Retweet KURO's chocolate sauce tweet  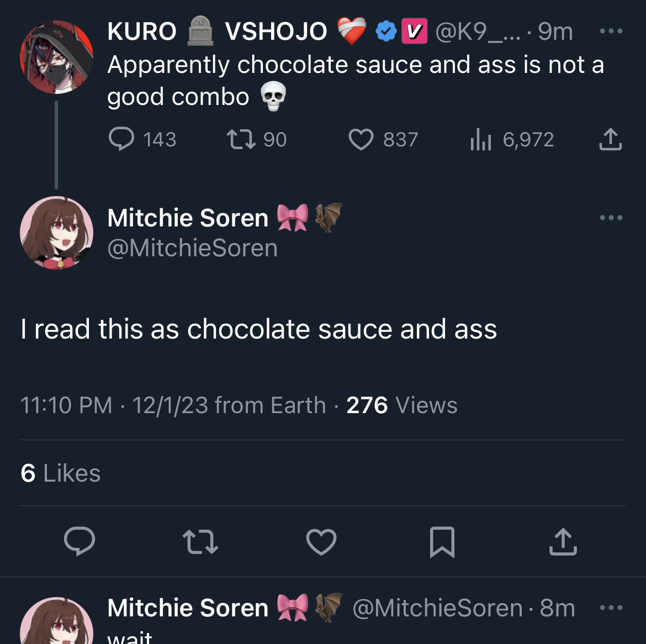tap(241, 139)
